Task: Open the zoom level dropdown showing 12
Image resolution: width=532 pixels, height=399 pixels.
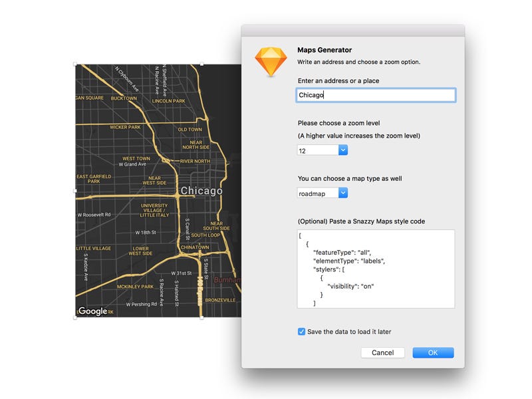Action: pyautogui.click(x=322, y=150)
